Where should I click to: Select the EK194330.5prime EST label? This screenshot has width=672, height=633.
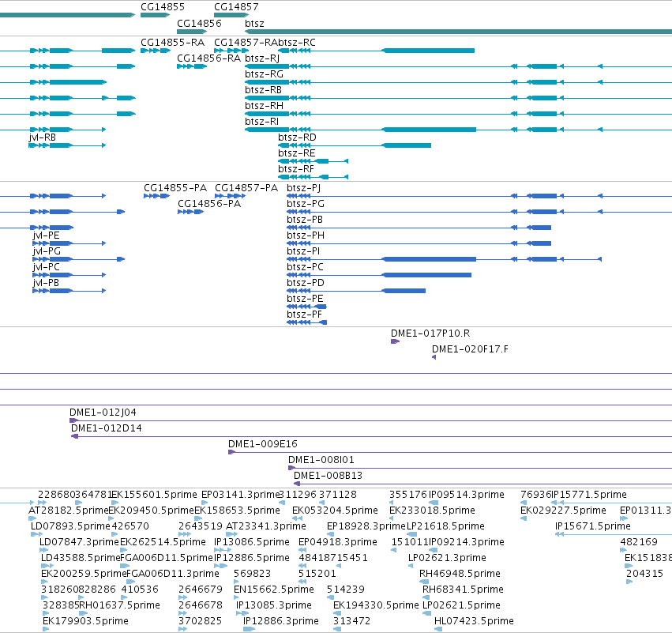tap(377, 605)
